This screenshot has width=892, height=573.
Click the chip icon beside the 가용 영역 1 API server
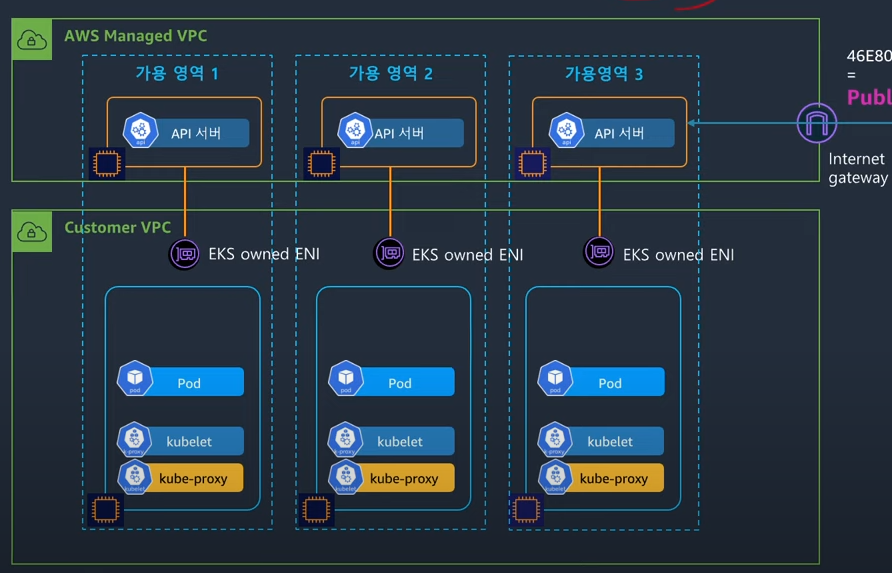pos(103,163)
